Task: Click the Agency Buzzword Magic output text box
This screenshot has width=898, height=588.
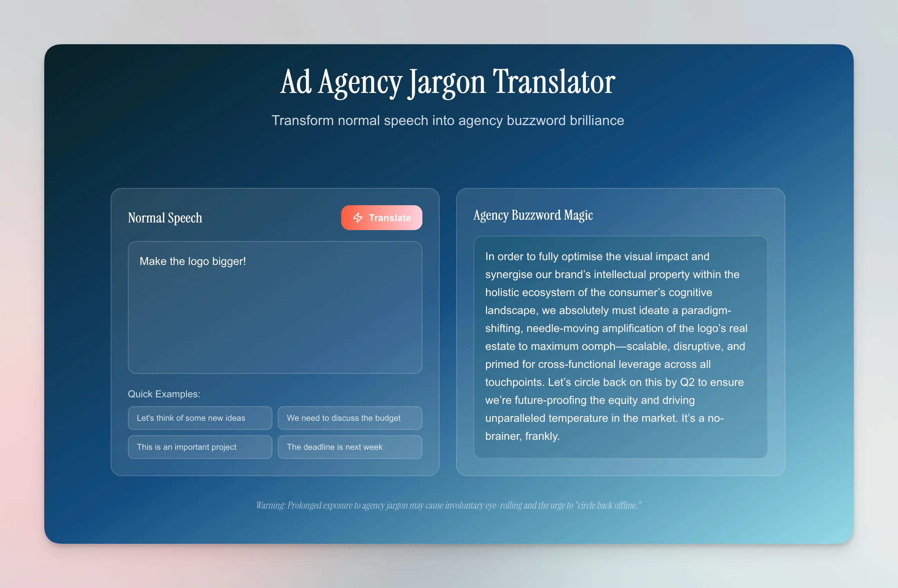Action: (620, 347)
